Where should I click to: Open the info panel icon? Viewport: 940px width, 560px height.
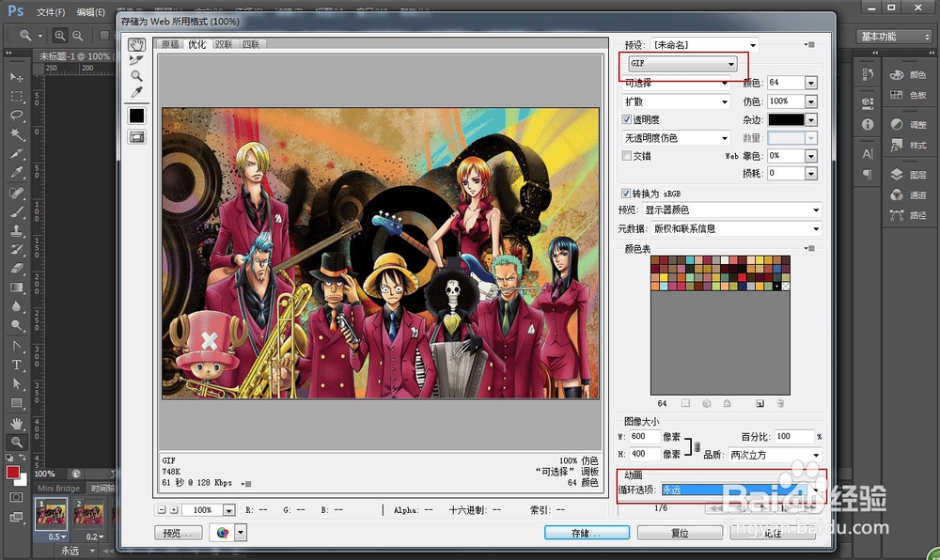[x=868, y=124]
